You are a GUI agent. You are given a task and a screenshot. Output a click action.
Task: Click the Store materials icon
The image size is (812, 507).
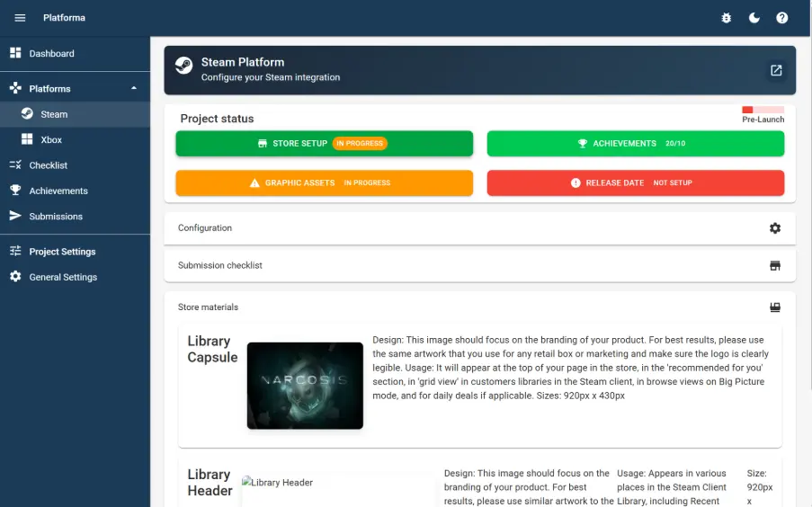[775, 307]
